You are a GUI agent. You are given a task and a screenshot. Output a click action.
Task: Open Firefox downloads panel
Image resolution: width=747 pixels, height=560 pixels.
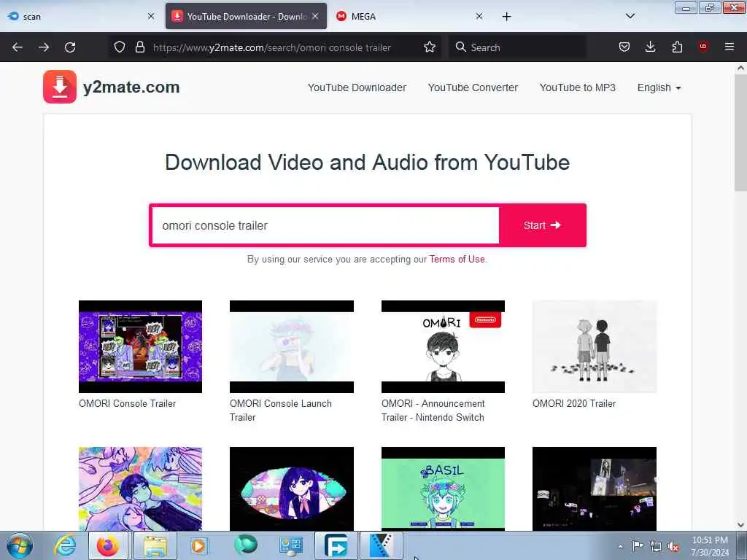coord(650,47)
